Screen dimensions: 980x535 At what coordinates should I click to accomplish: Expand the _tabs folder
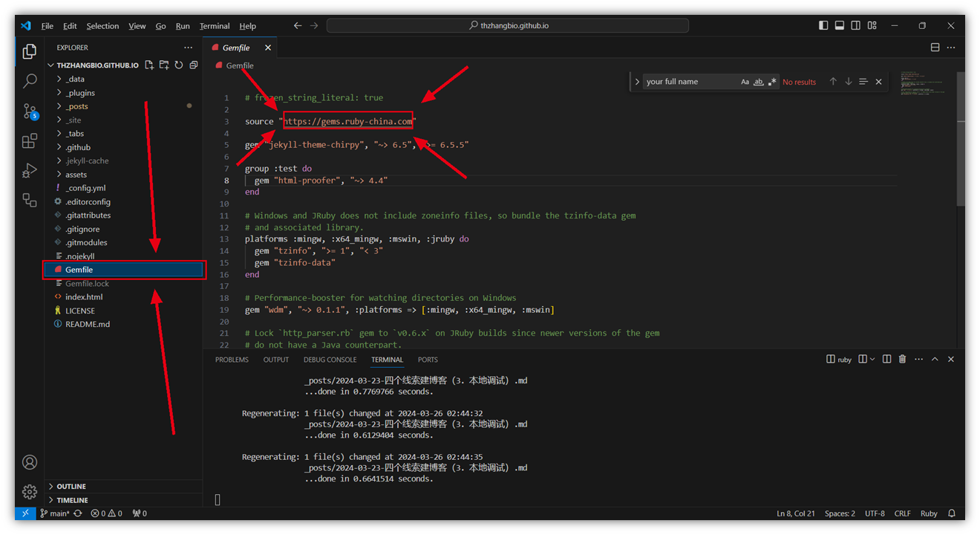124,134
